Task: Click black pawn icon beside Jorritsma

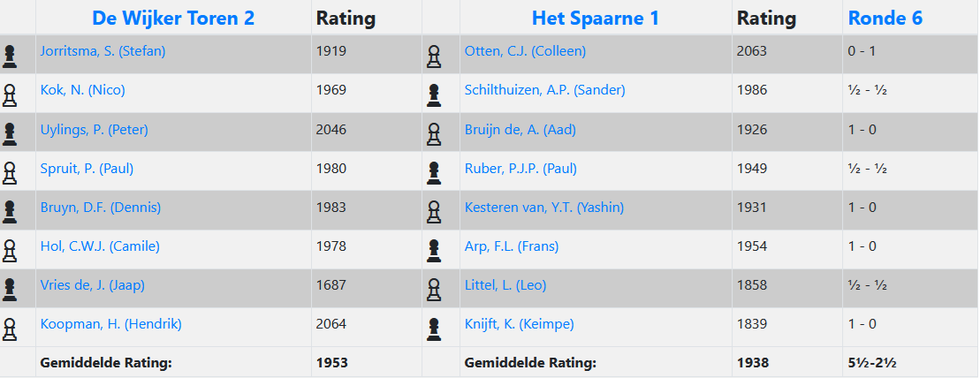Action: click(x=10, y=57)
